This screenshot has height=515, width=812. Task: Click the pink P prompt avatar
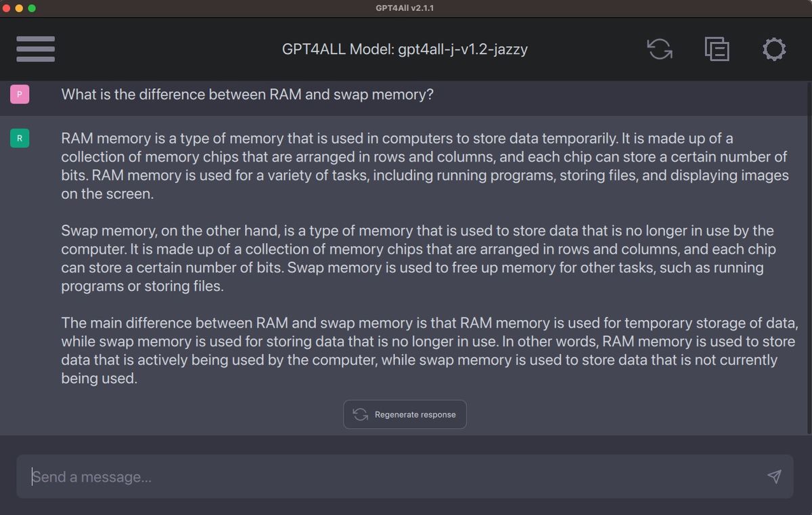pyautogui.click(x=20, y=94)
